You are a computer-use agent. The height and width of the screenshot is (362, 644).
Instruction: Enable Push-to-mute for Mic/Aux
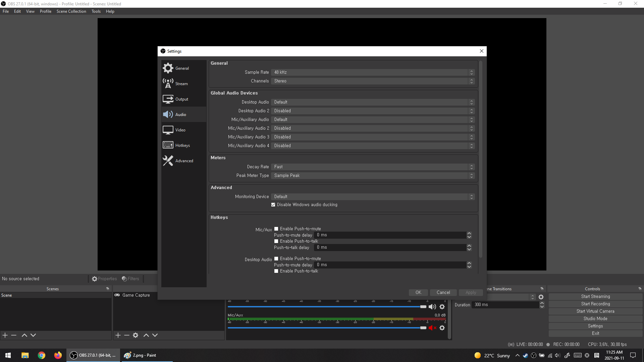point(276,229)
